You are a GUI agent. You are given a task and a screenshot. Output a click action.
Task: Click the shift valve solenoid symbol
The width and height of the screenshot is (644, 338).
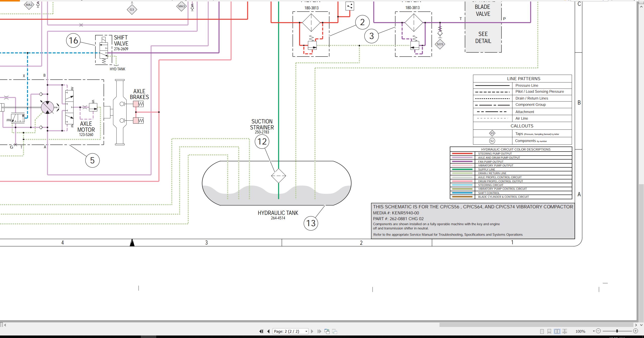(x=104, y=40)
